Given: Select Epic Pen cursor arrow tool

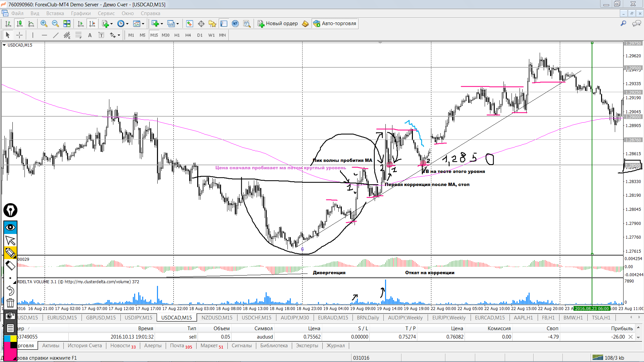Looking at the screenshot, I should tap(10, 240).
